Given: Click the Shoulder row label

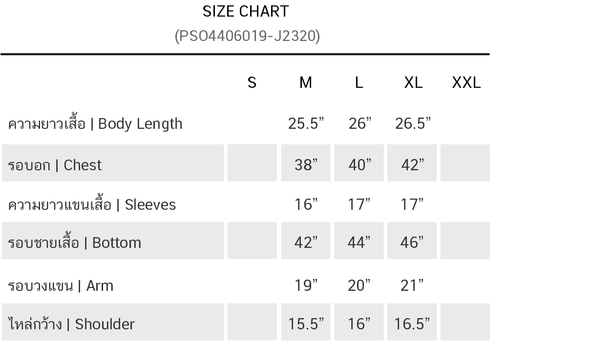Looking at the screenshot, I should (x=71, y=324).
